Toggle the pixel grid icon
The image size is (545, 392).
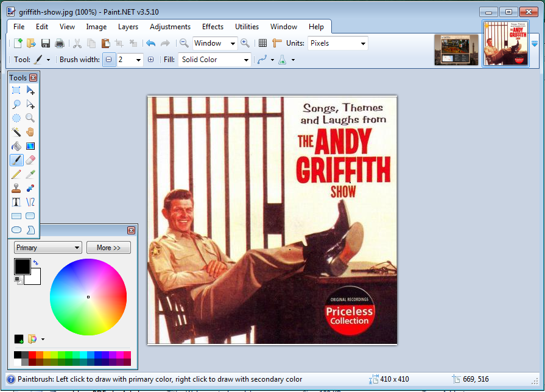[x=263, y=43]
